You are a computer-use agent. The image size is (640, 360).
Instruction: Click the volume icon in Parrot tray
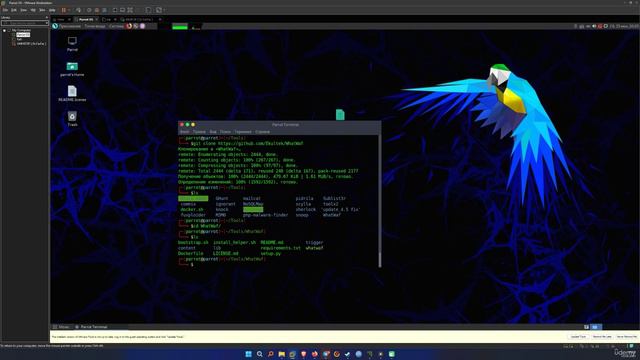pos(594,26)
